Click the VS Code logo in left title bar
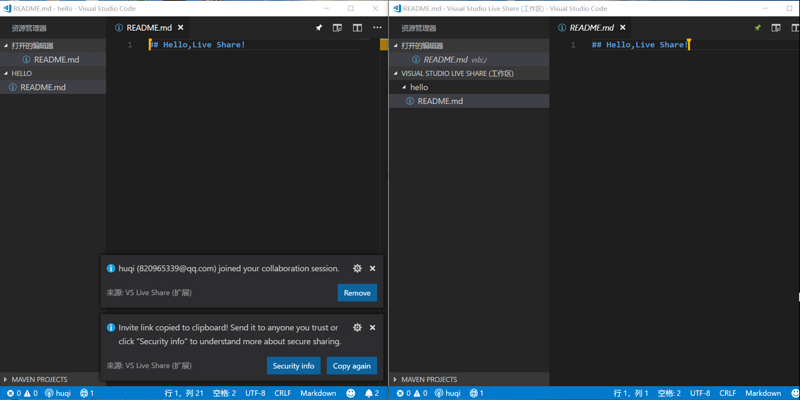The width and height of the screenshot is (800, 400). [7, 8]
